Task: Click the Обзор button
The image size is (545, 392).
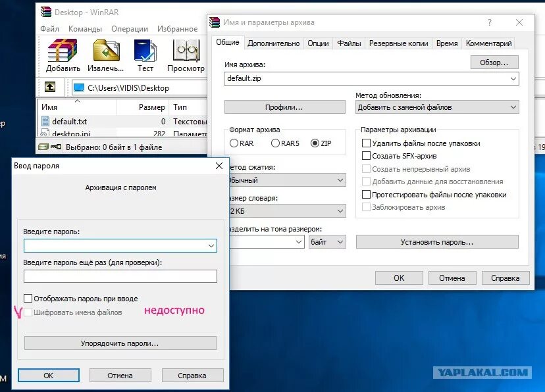Action: 494,62
